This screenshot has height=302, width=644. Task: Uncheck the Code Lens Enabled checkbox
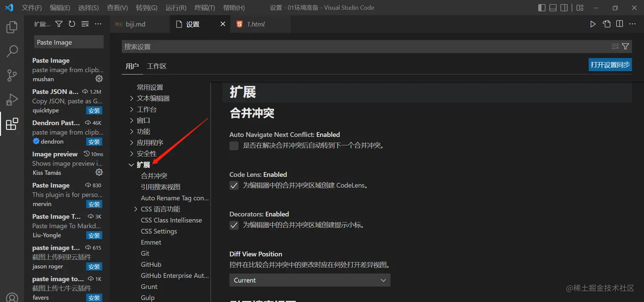234,185
